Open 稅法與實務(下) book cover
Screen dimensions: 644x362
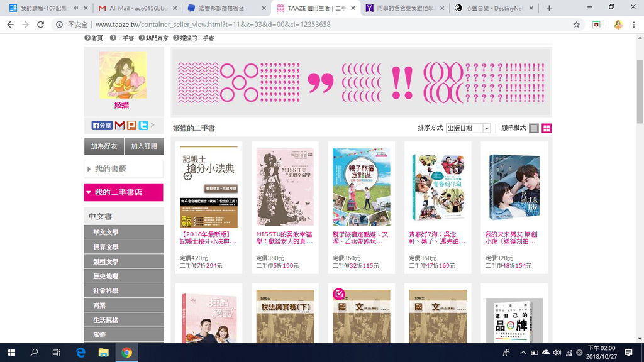coord(285,317)
